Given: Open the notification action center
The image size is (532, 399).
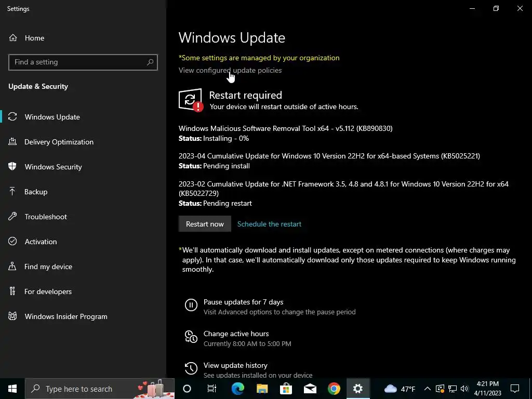Looking at the screenshot, I should point(515,389).
